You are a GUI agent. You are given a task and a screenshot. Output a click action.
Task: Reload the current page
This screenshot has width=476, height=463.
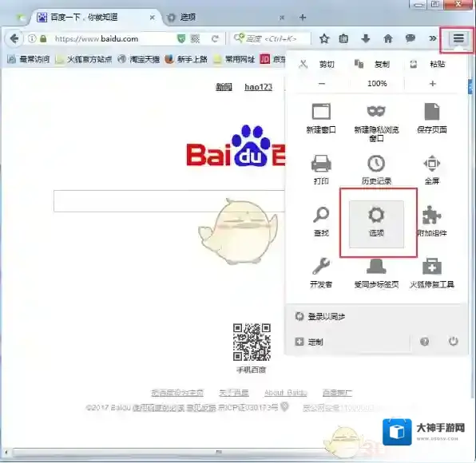(x=215, y=39)
